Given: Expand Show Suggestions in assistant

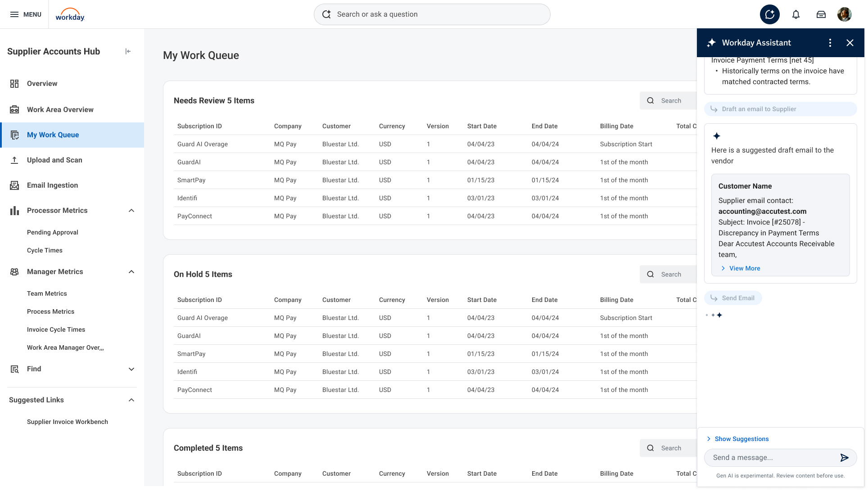Looking at the screenshot, I should 741,439.
